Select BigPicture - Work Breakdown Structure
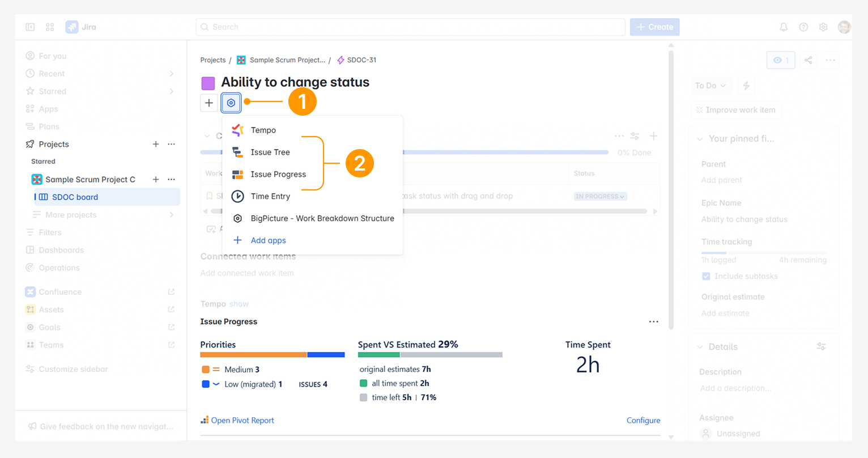 (x=313, y=218)
